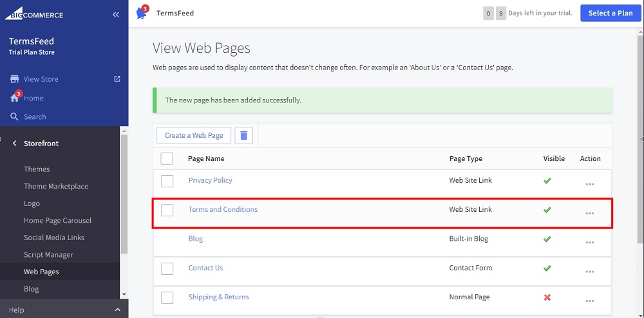Open action menu for Privacy Policy row
Viewport: 644px width, 318px height.
(x=590, y=184)
